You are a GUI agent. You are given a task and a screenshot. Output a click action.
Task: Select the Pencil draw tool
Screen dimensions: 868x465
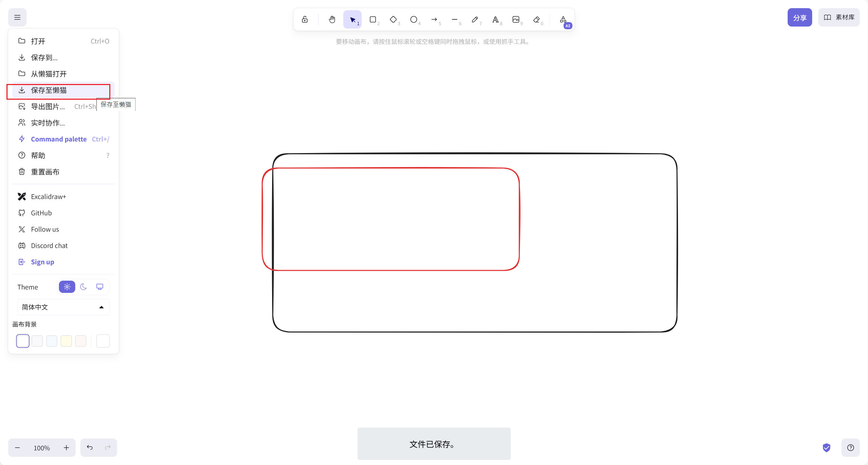pos(475,19)
